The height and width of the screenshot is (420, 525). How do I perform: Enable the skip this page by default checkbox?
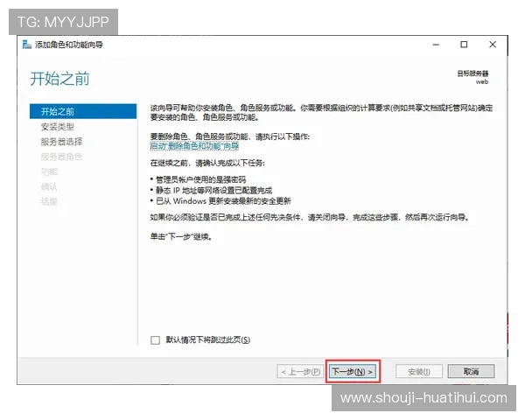[x=156, y=340]
